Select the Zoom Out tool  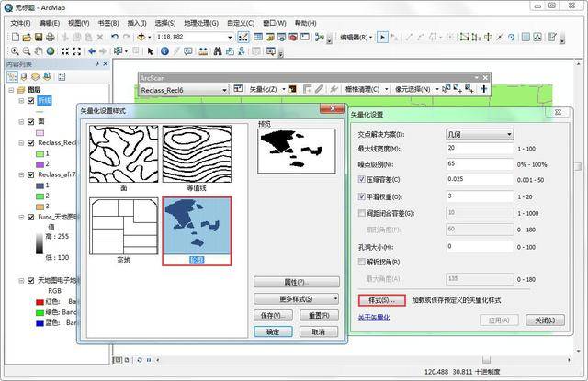27,51
